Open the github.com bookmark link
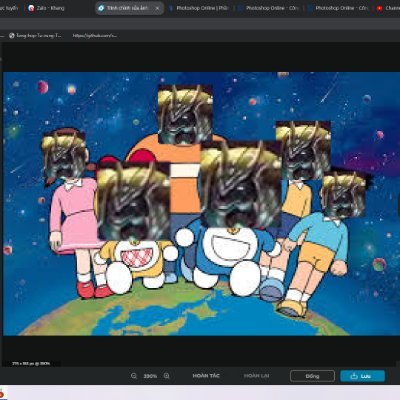This screenshot has width=400, height=400. [95, 35]
